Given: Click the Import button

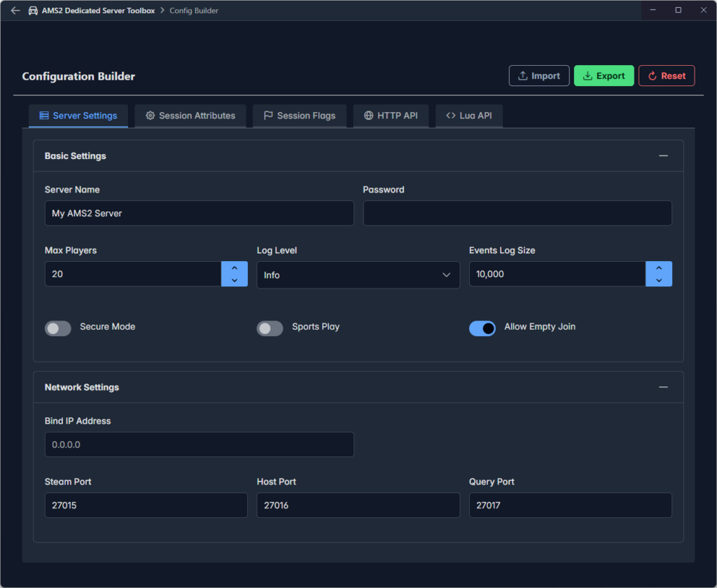Looking at the screenshot, I should (x=538, y=76).
